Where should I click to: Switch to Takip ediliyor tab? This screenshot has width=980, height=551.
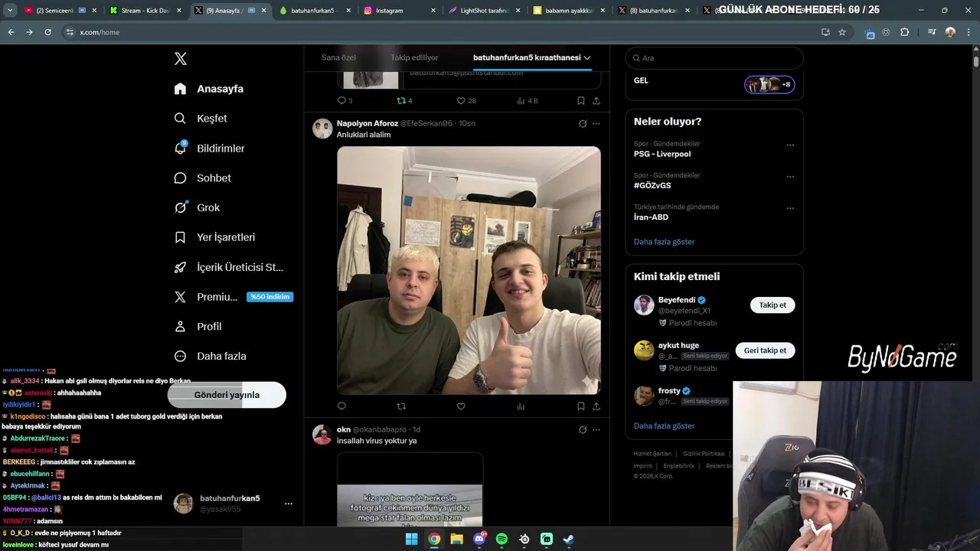tap(414, 57)
